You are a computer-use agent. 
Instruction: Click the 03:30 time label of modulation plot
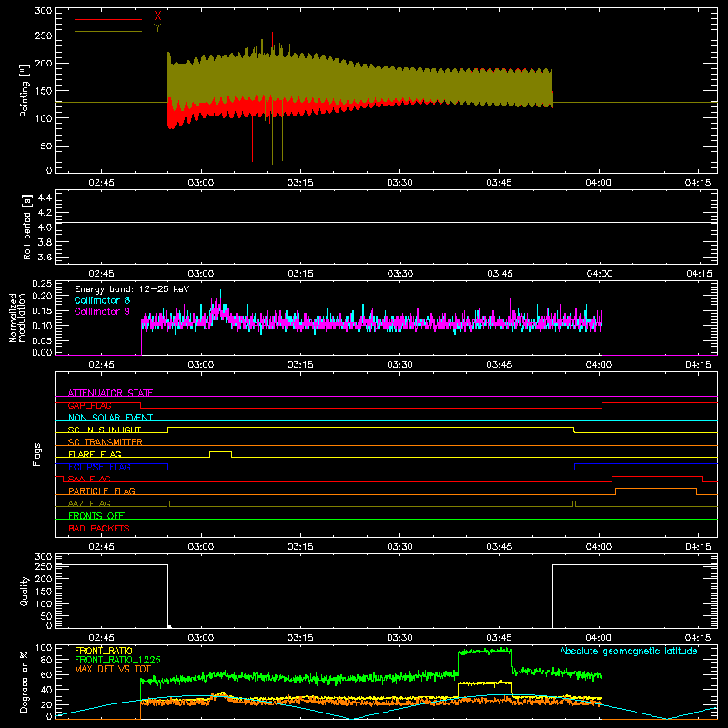pyautogui.click(x=399, y=365)
